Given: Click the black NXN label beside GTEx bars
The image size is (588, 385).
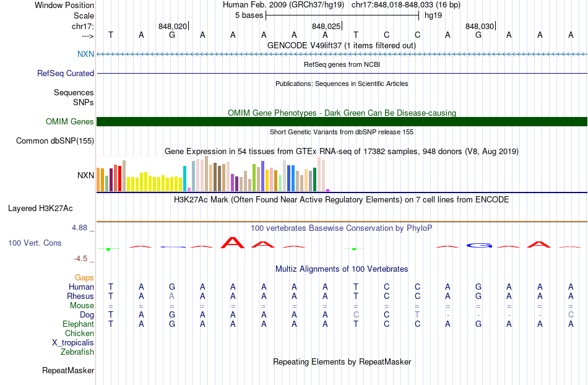Looking at the screenshot, I should [86, 175].
